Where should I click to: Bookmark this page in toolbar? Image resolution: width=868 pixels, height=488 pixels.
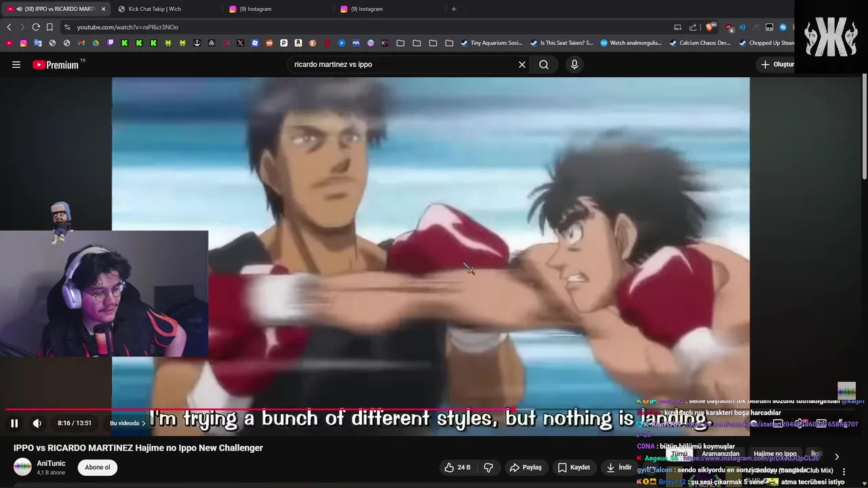(x=50, y=27)
